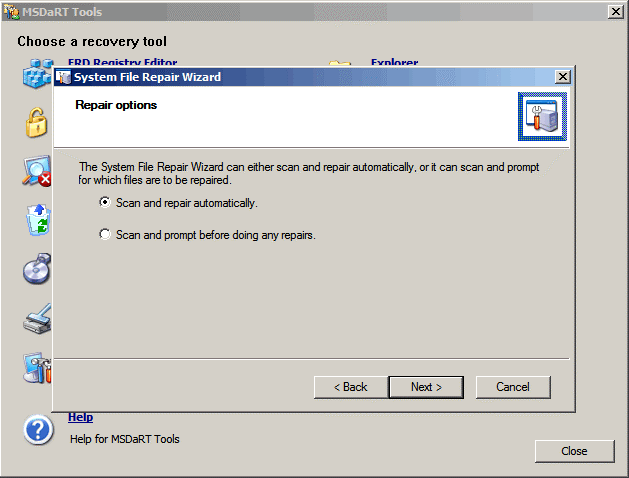629x478 pixels.
Task: Open ERD Registry Editor cubes icon
Action: tap(38, 73)
